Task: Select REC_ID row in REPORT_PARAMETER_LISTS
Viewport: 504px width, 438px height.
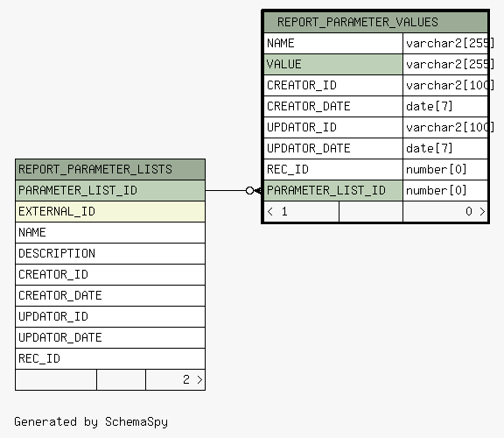Action: pyautogui.click(x=110, y=358)
